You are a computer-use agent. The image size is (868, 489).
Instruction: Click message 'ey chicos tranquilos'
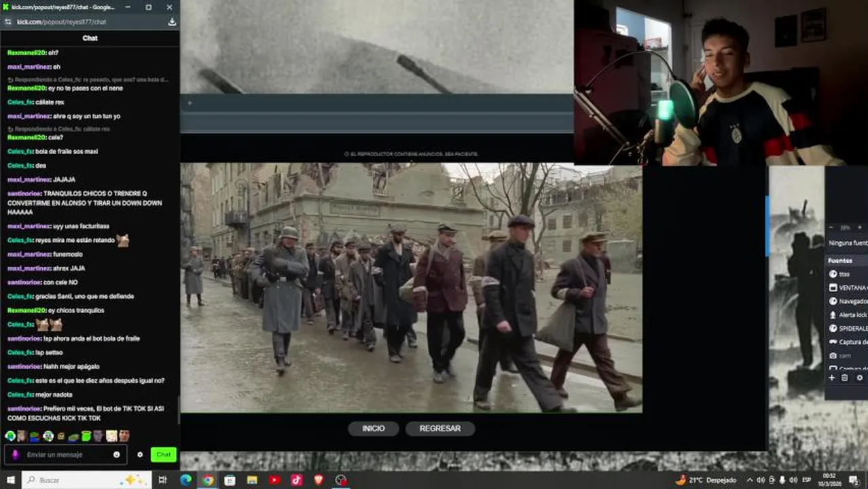tap(76, 310)
